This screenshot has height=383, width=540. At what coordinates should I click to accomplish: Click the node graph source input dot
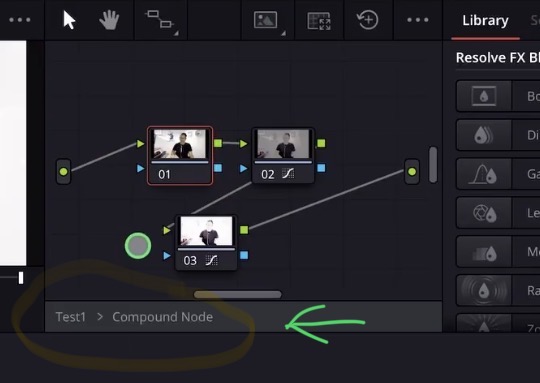click(x=63, y=172)
